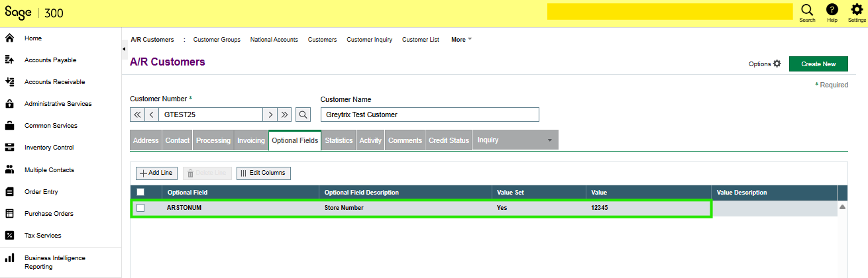Image resolution: width=868 pixels, height=278 pixels.
Task: Check the ARSTONUM row checkbox
Action: (x=140, y=208)
